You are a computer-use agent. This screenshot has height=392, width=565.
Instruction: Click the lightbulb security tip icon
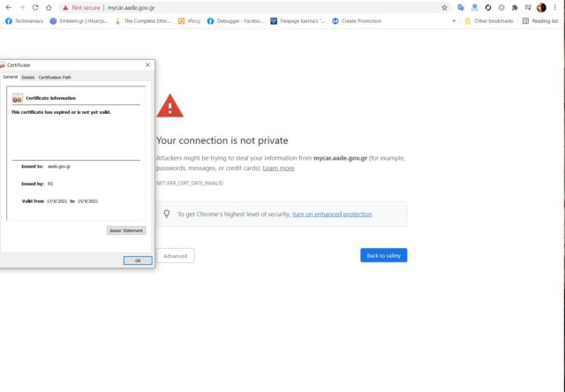[x=167, y=214]
